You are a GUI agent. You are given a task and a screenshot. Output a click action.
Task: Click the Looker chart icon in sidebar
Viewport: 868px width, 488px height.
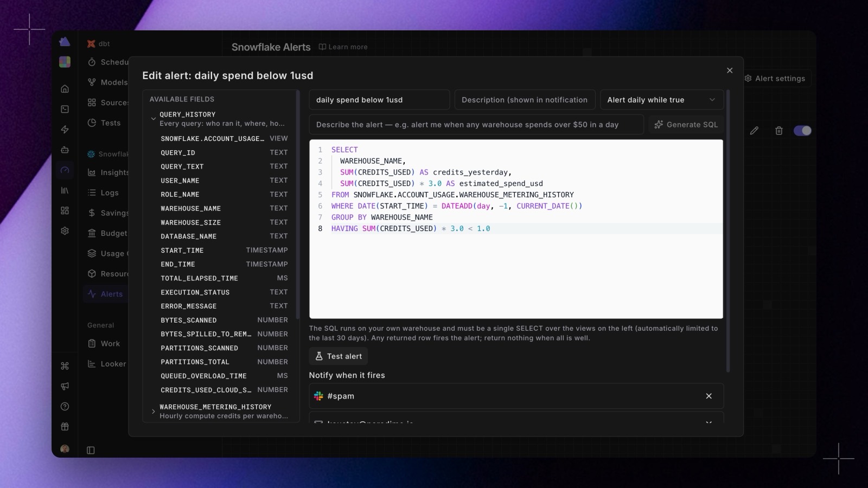tap(92, 364)
